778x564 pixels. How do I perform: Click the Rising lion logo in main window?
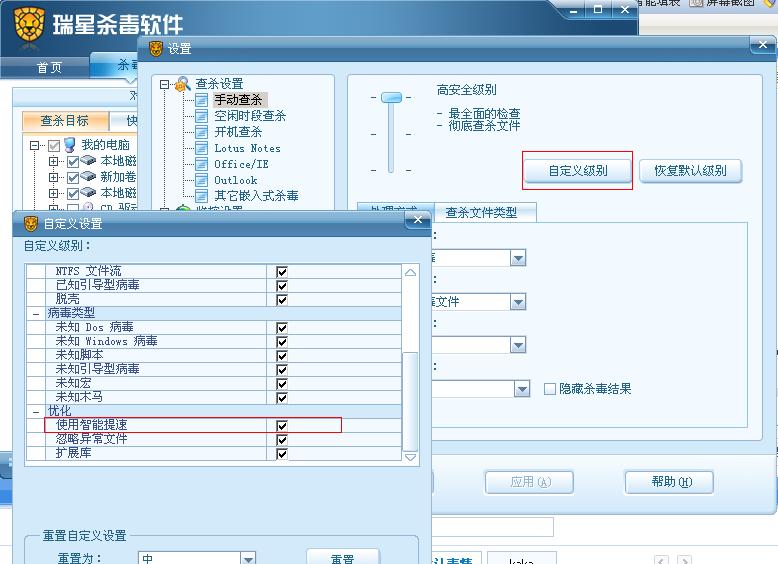coord(29,25)
